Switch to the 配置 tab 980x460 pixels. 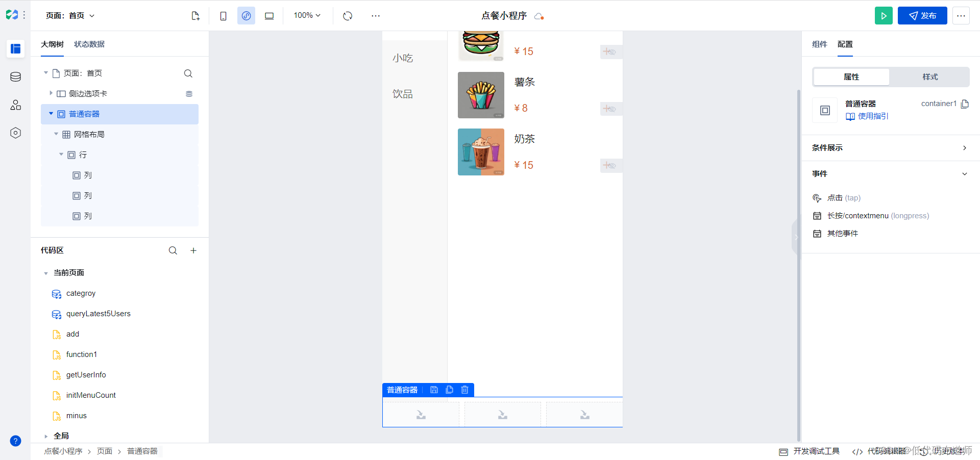(845, 44)
